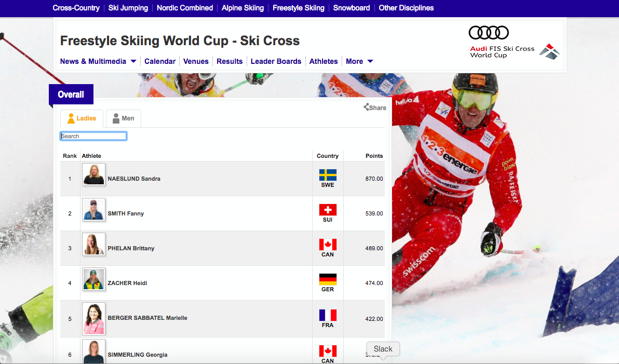Screen dimensions: 619x364
Task: Click Brittany Phelan's Canada flag
Action: tap(328, 245)
